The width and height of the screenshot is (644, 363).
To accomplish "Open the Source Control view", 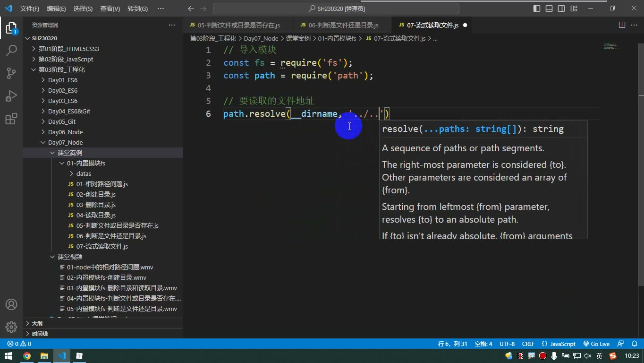I will pos(11,73).
